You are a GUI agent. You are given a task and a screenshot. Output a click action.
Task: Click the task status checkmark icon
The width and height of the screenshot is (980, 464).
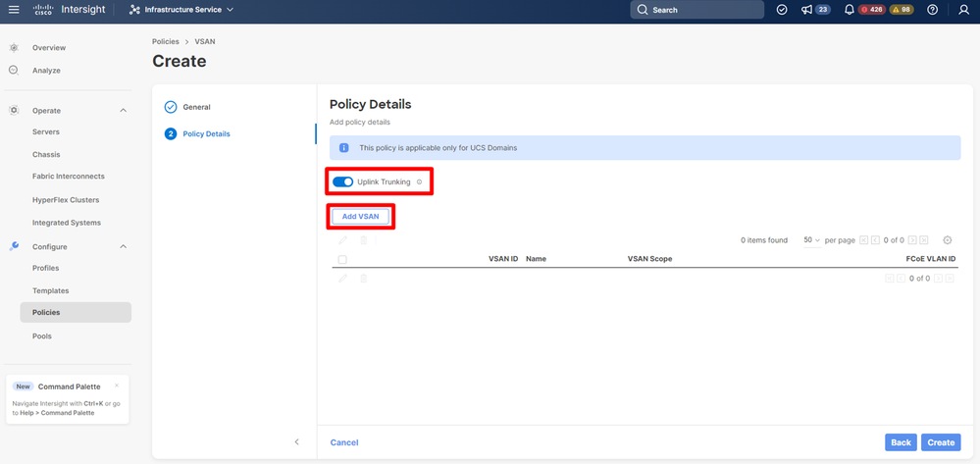782,10
